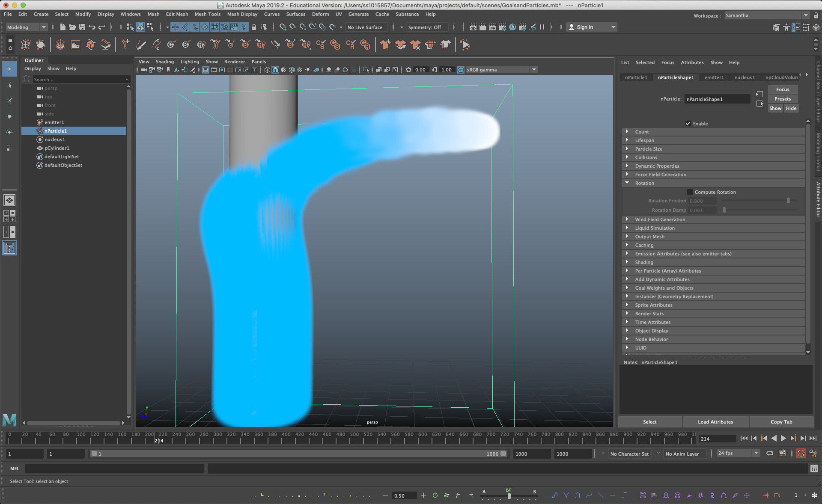The image size is (822, 504).
Task: Open the Deform menu
Action: pos(320,14)
